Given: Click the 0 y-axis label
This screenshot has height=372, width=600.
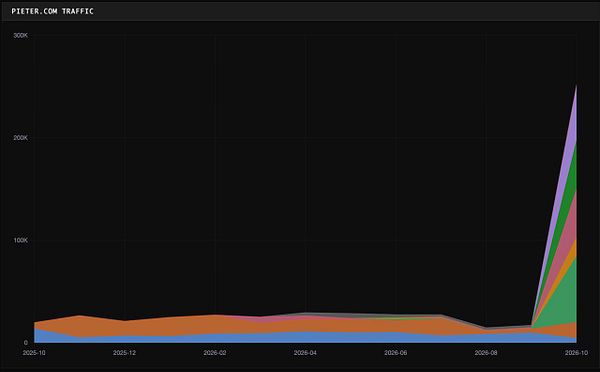Looking at the screenshot, I should [26, 343].
